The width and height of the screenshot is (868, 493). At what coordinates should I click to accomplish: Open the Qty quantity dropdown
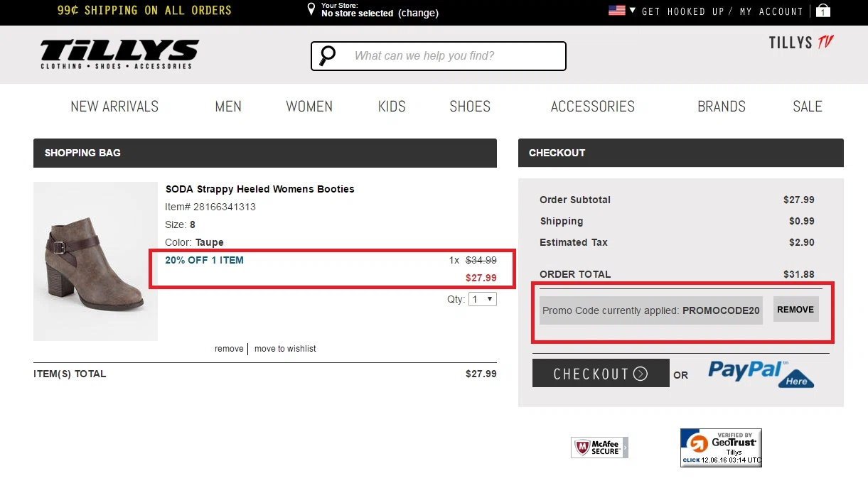click(x=483, y=300)
